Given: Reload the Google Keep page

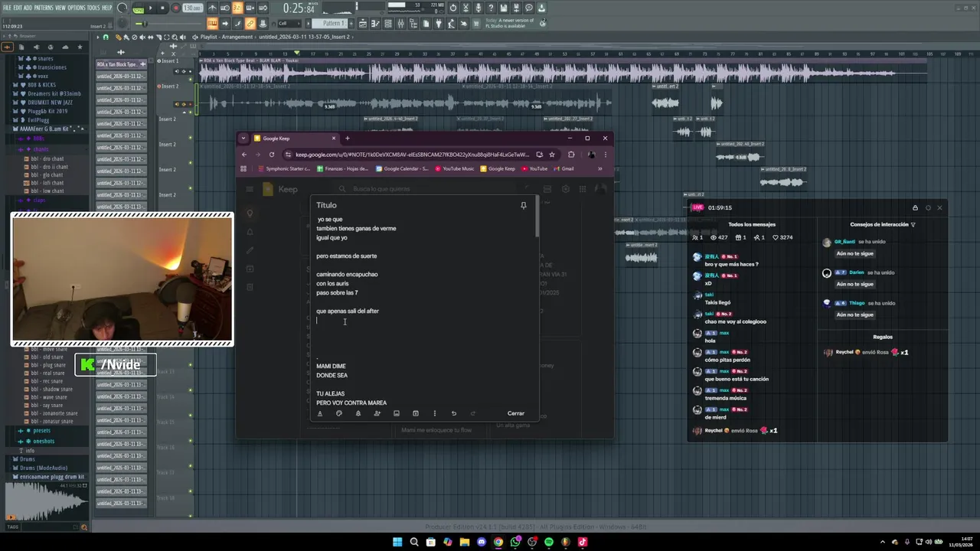Looking at the screenshot, I should click(271, 155).
